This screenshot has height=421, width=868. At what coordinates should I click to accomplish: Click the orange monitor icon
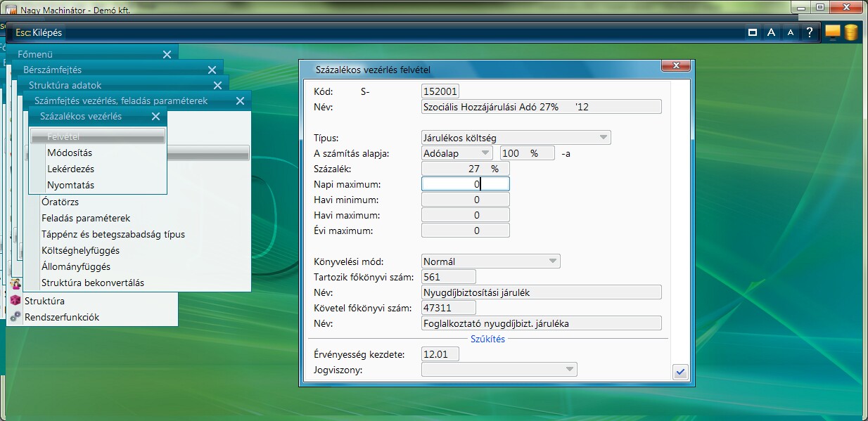tap(832, 32)
